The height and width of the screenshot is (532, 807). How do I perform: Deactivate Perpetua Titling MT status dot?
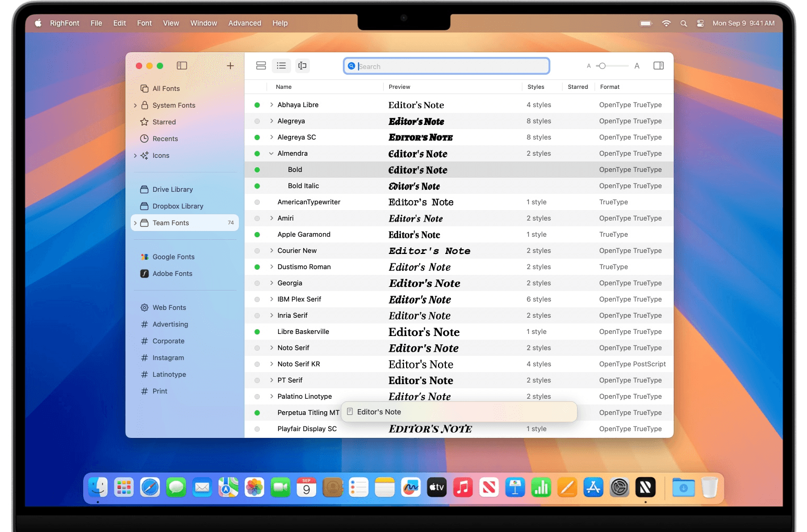point(257,413)
